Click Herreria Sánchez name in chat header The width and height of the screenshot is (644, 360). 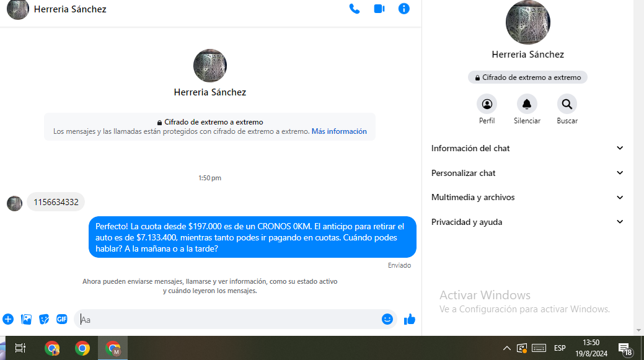(x=70, y=9)
